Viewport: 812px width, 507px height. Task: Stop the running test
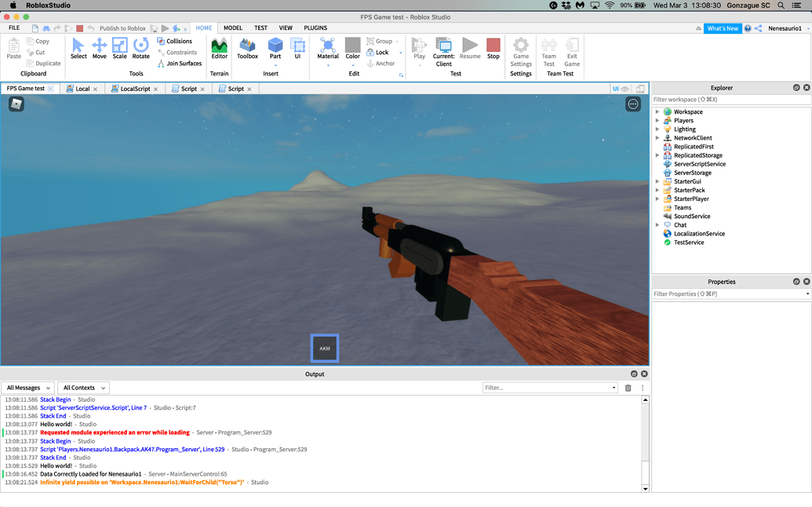493,48
